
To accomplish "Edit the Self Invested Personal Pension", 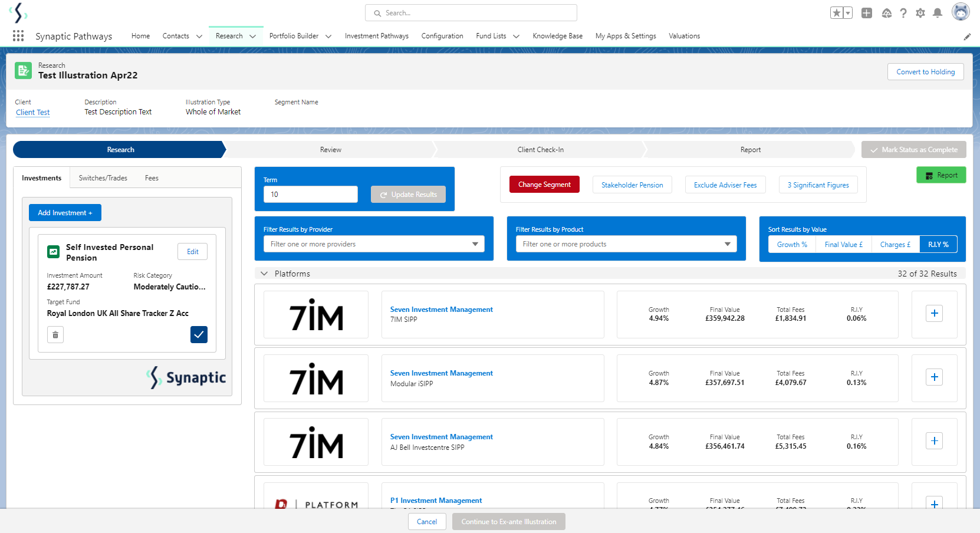I will tap(193, 252).
